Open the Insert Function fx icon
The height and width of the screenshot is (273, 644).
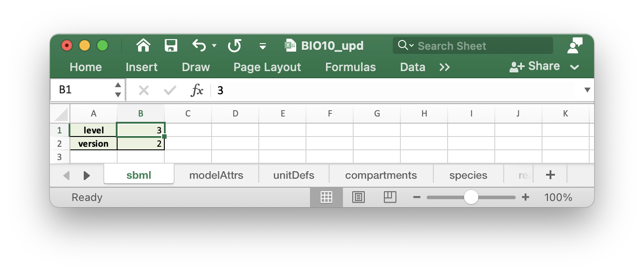[x=197, y=90]
